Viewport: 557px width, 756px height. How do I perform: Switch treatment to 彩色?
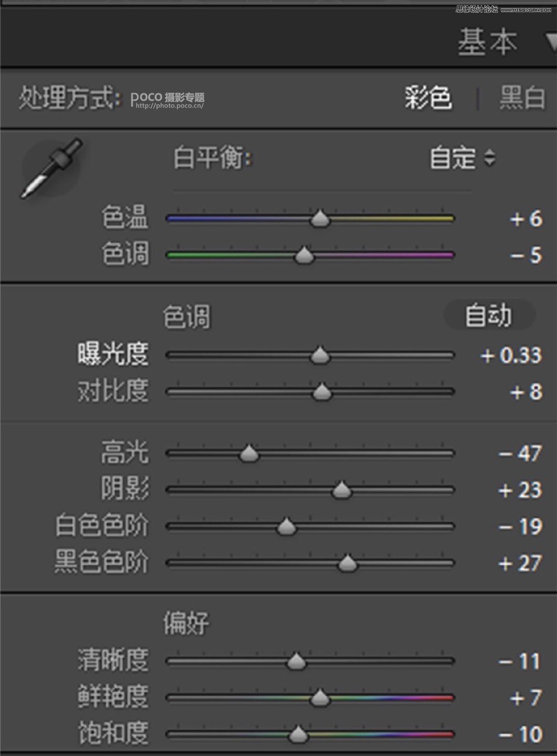428,97
